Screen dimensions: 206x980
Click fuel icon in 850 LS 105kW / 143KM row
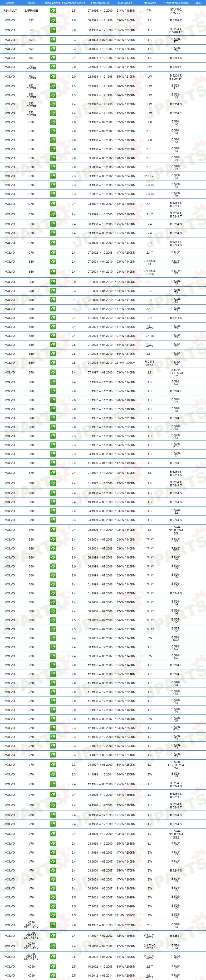53,20
